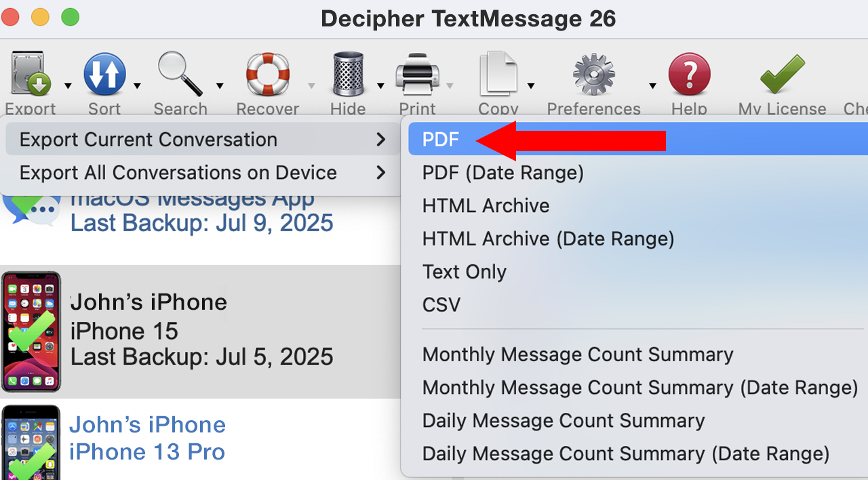Click the Print printer icon
The height and width of the screenshot is (488, 868).
[x=416, y=74]
